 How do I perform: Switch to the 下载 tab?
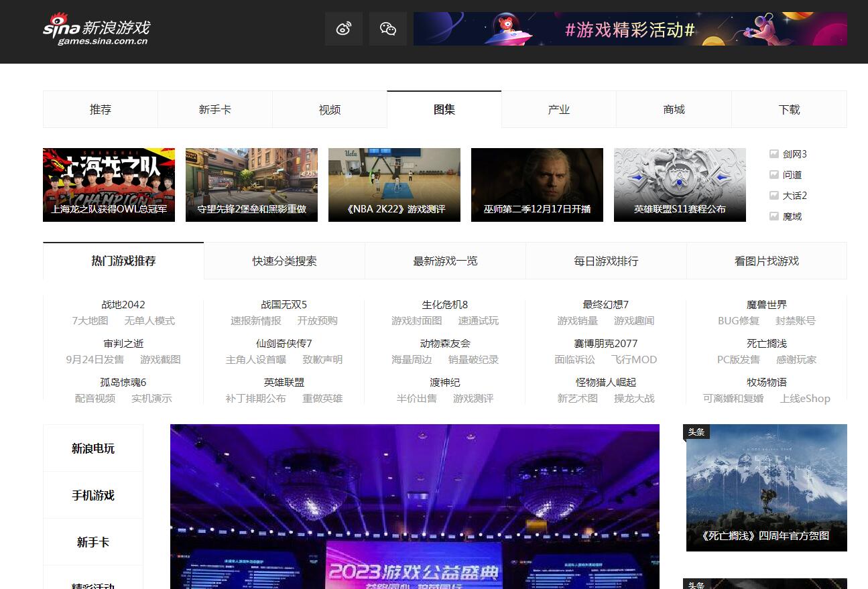[789, 109]
